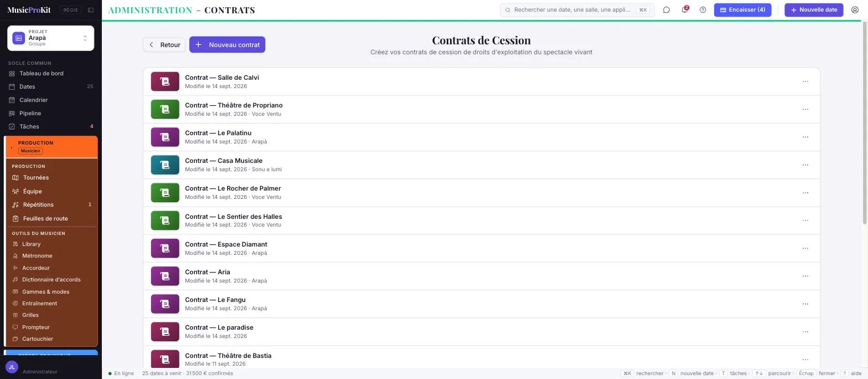Click the Théâtre de Propriano contract icon

click(165, 109)
